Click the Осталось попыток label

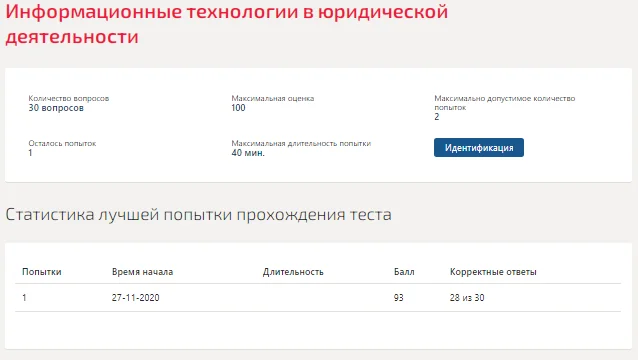coord(62,143)
